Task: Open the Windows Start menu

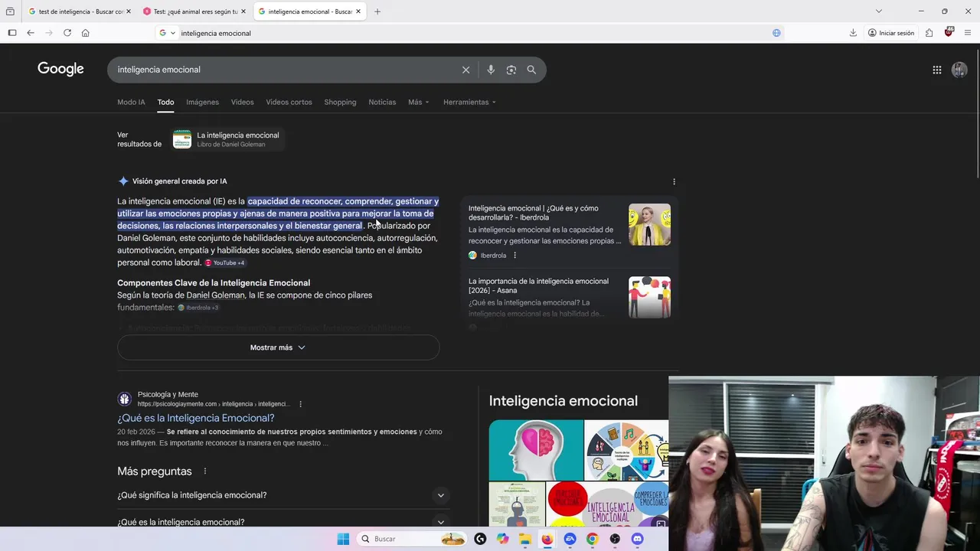Action: click(343, 539)
